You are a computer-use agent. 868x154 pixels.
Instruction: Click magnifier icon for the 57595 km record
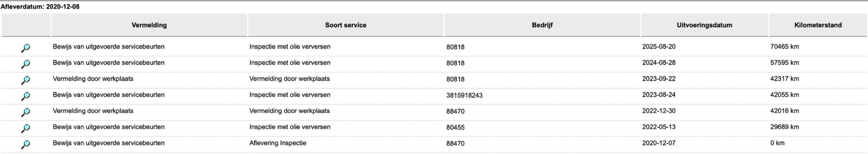[26, 64]
